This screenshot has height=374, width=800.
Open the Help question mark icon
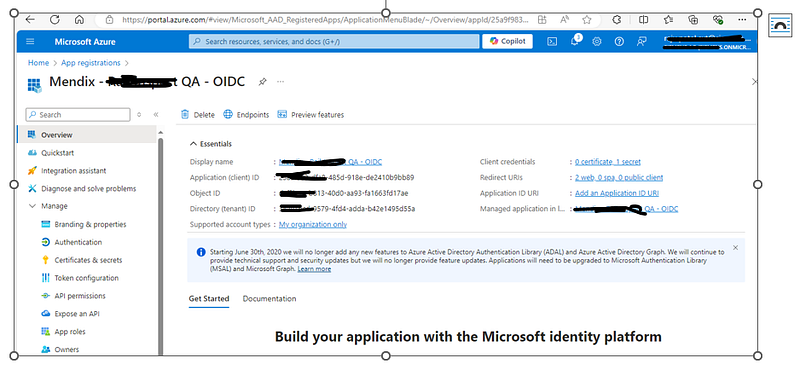pos(619,42)
